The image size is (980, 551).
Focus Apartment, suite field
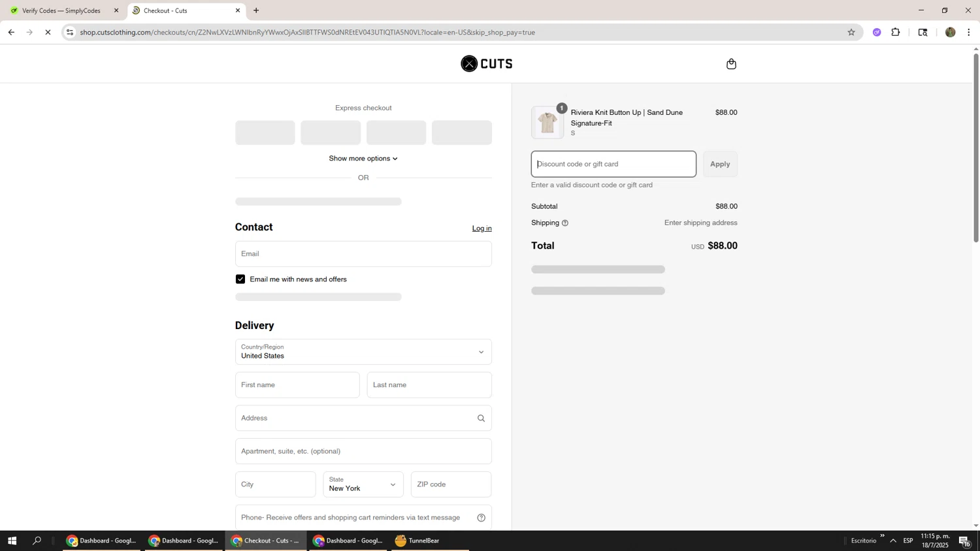tap(363, 451)
